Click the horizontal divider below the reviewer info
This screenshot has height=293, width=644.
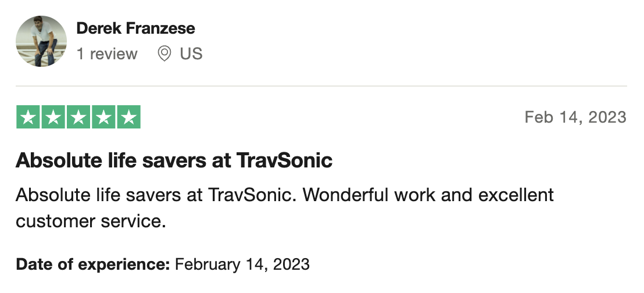coord(321,86)
